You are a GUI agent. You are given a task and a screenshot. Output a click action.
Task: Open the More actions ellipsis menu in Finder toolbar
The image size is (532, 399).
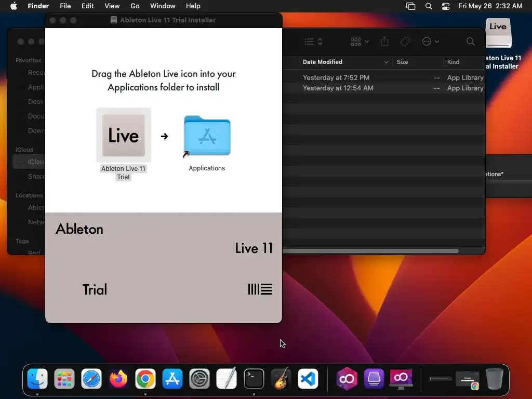coord(430,42)
